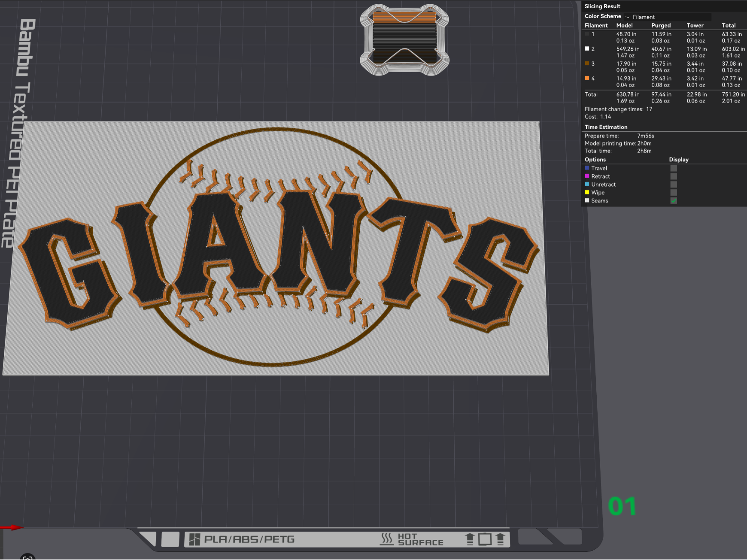Click the white color swatch for filament 2
747x560 pixels.
click(587, 49)
